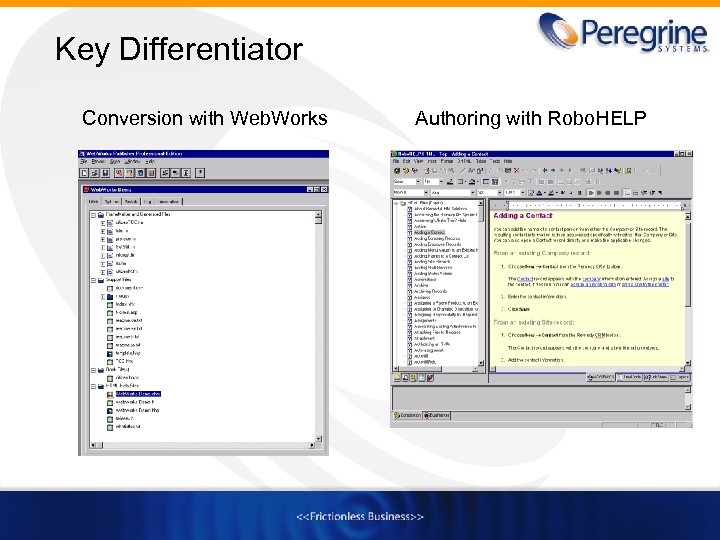
Task: Click the question mark help icon in WebWorks
Action: [x=200, y=173]
